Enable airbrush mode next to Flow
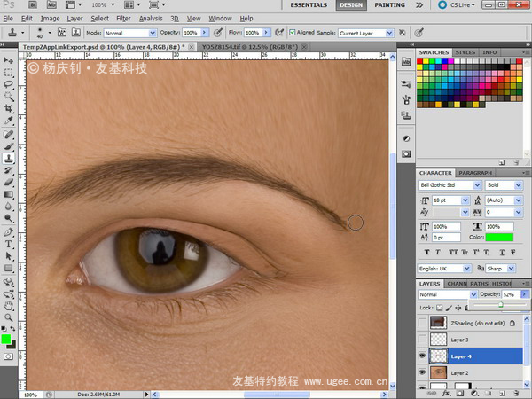Screen dimensions: 532x399 point(279,33)
